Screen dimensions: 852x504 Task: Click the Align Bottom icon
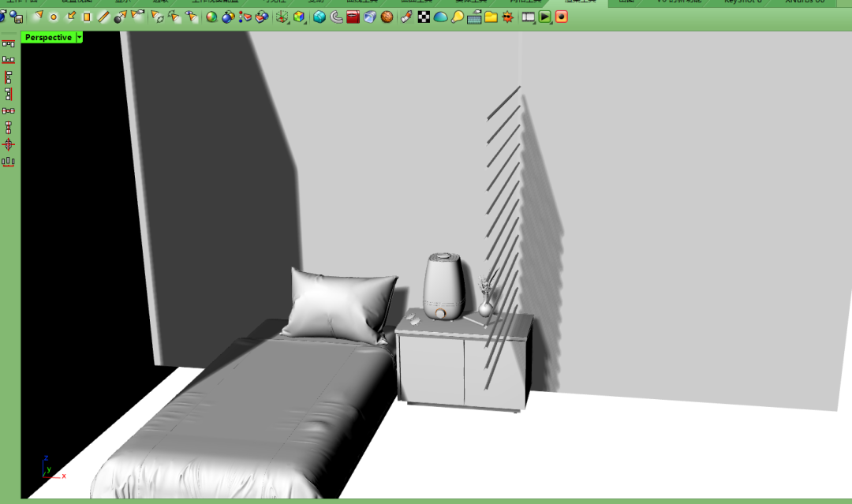(x=9, y=60)
